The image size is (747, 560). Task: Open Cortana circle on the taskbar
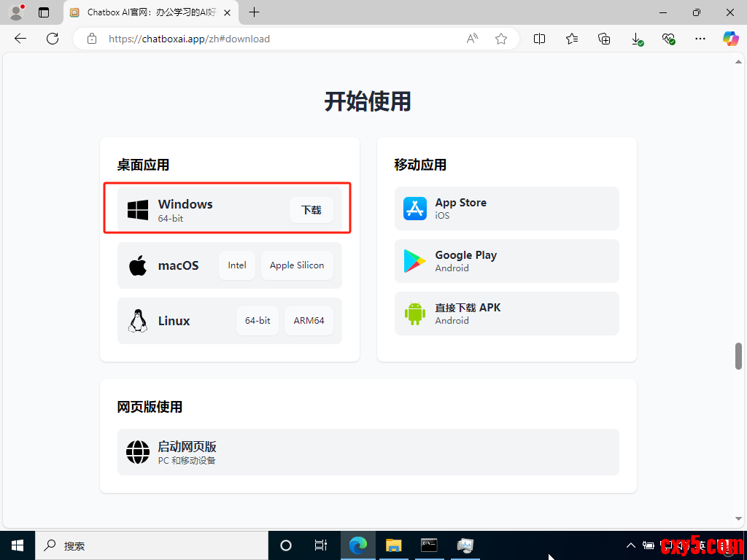[286, 545]
